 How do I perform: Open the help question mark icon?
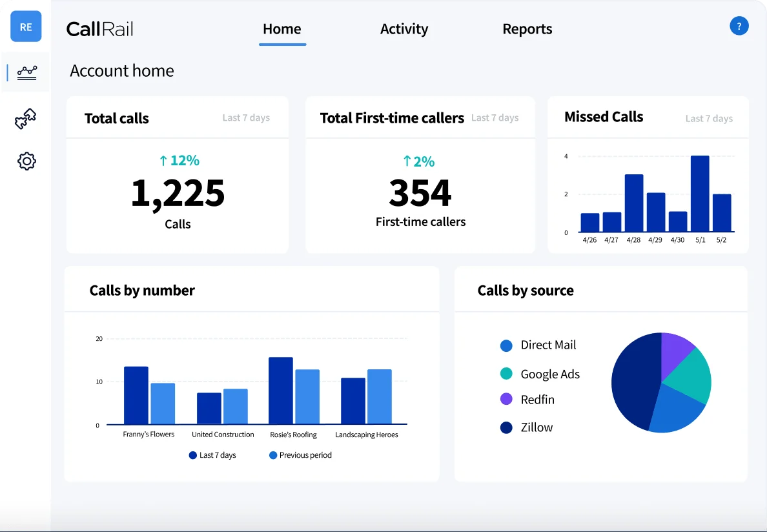click(x=739, y=26)
